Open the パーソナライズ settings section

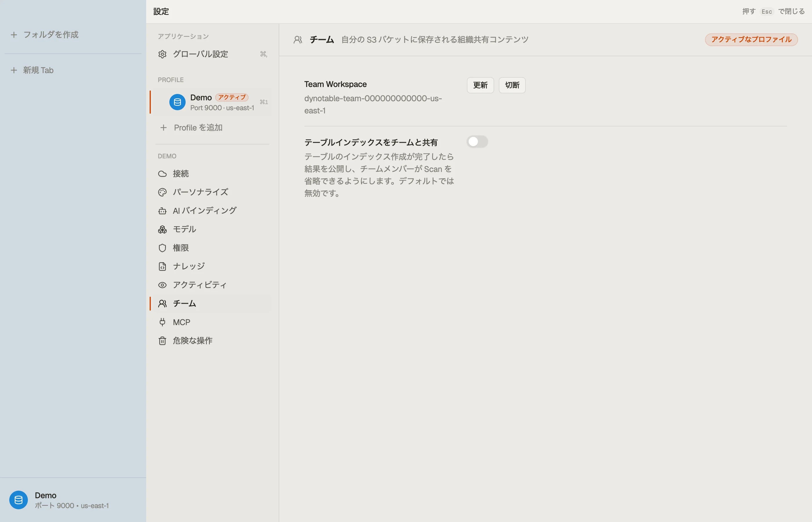pyautogui.click(x=212, y=192)
